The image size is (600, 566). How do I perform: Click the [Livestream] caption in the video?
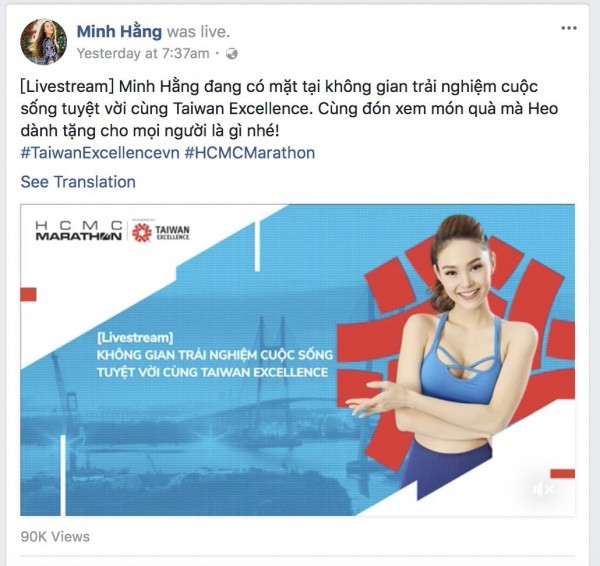135,338
